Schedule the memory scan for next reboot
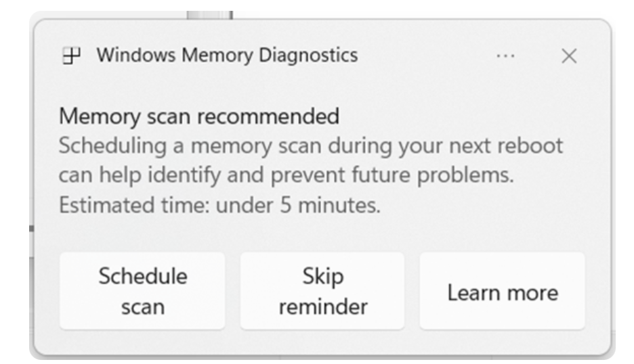Viewport: 634px width, 364px height. (142, 291)
